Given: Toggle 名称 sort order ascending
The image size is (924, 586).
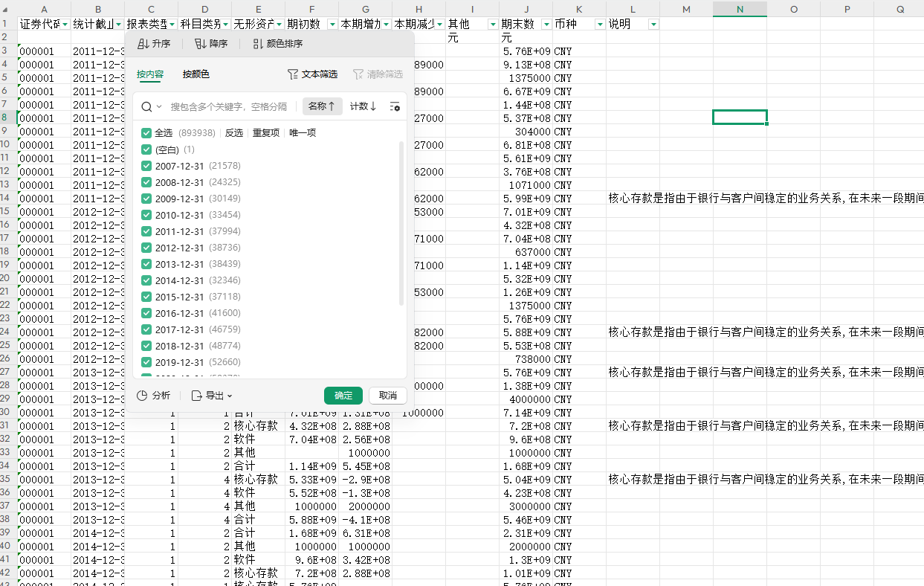Looking at the screenshot, I should [x=322, y=106].
